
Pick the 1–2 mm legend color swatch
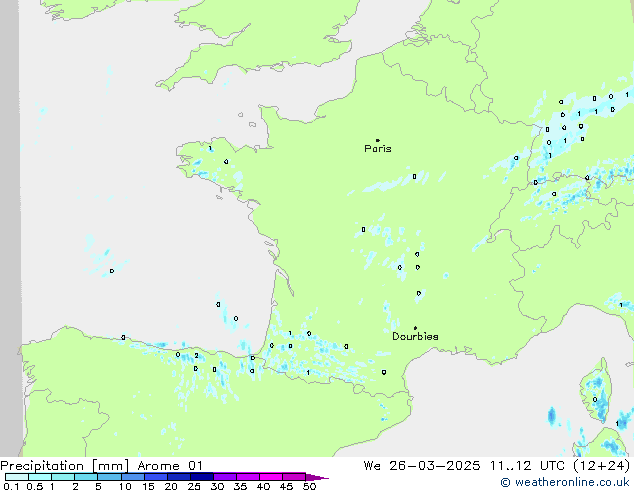tap(63, 477)
